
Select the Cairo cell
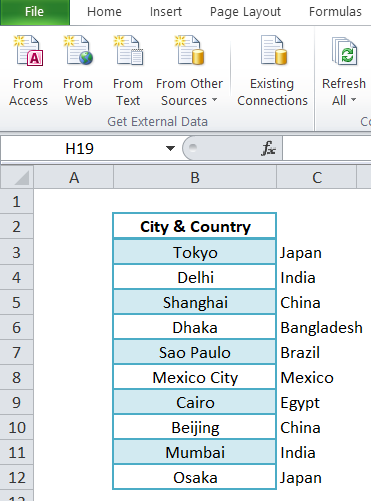(x=195, y=402)
